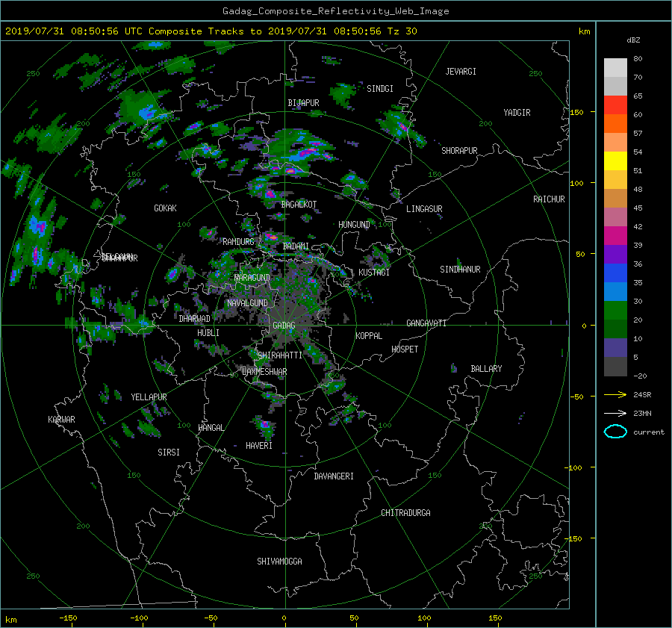The height and width of the screenshot is (628, 672).
Task: Click the CHITRADURGA city label
Action: [405, 513]
